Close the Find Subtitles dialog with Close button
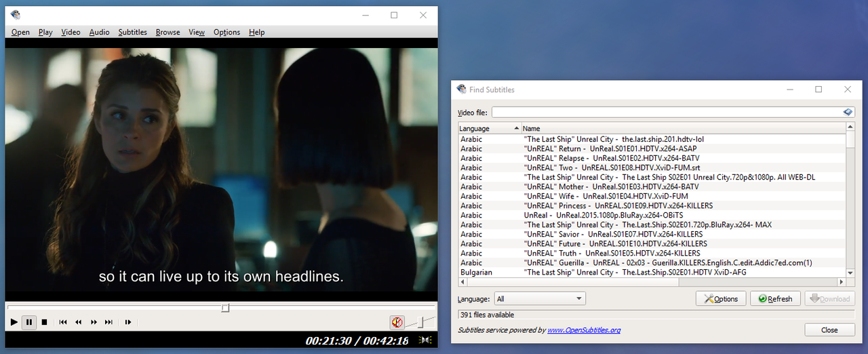This screenshot has width=868, height=354. pyautogui.click(x=829, y=330)
